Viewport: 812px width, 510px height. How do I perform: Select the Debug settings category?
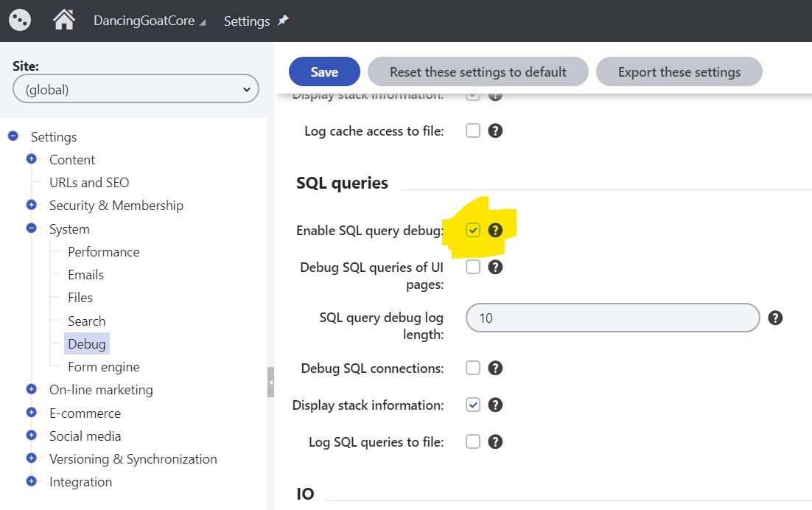[x=86, y=343]
